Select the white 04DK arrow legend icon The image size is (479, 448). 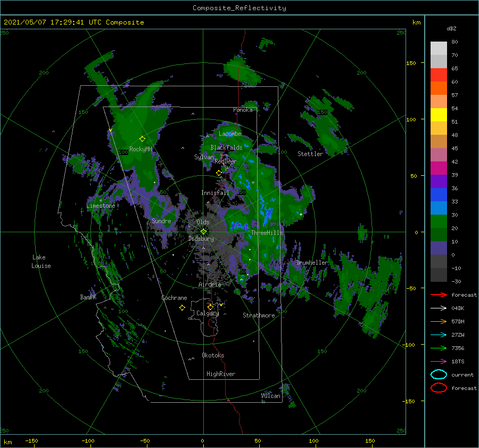click(439, 308)
